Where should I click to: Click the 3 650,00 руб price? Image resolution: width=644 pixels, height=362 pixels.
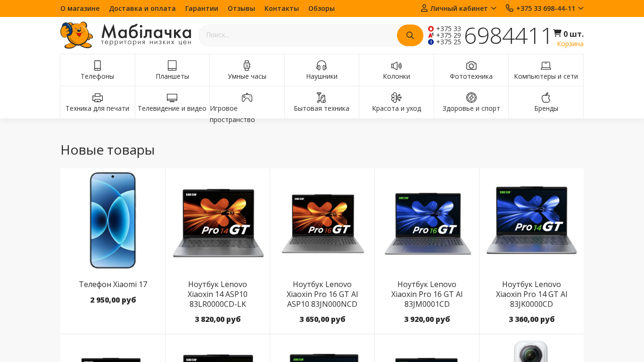[x=322, y=319]
